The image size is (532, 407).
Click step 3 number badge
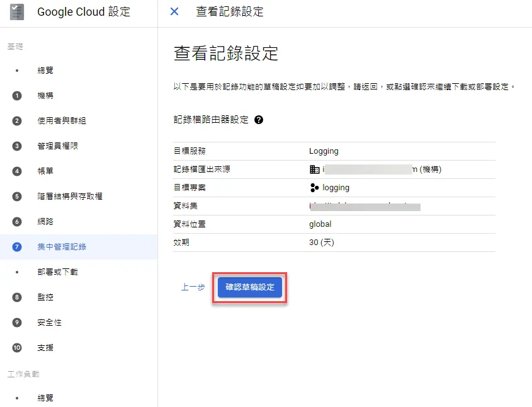(17, 146)
